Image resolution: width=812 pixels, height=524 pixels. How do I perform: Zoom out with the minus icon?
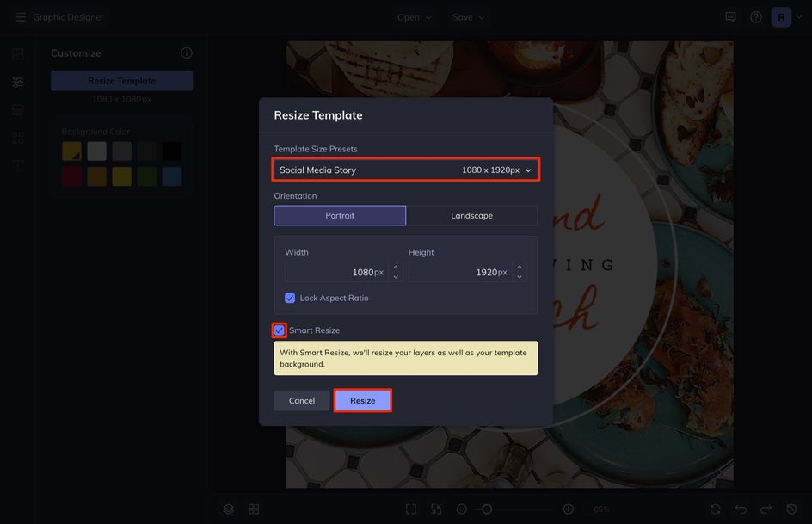coord(462,509)
